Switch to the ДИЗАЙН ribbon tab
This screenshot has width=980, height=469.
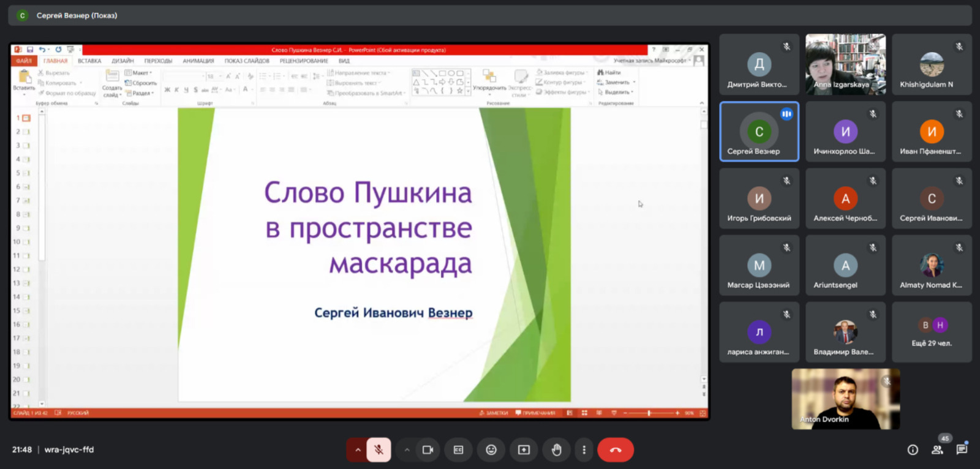coord(123,61)
